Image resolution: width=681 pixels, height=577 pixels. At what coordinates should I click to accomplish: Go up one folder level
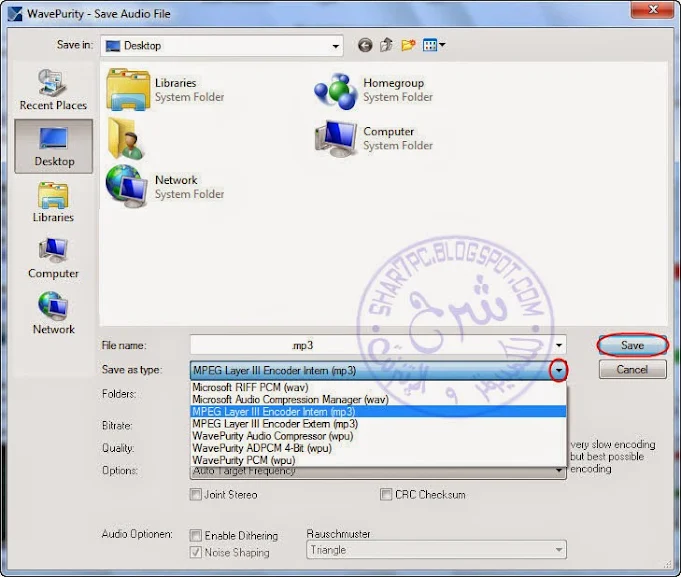coord(387,45)
